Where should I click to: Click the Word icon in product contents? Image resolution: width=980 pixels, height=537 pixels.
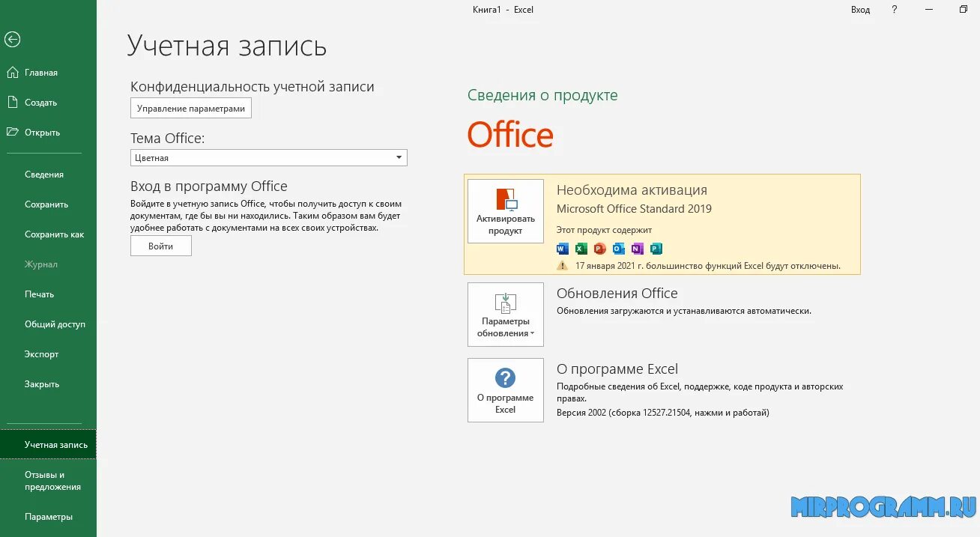tap(563, 249)
